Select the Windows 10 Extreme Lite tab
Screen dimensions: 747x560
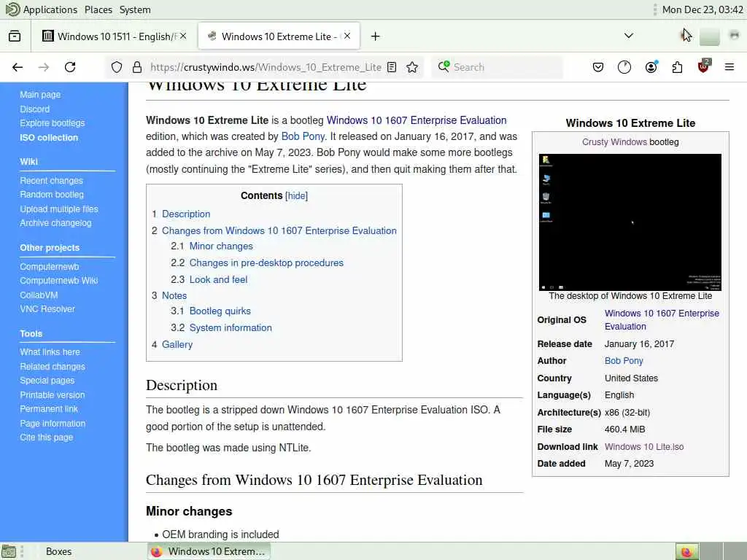[x=279, y=36]
